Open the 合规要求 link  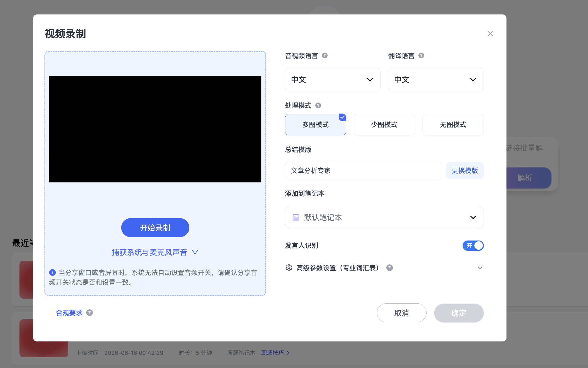[69, 313]
